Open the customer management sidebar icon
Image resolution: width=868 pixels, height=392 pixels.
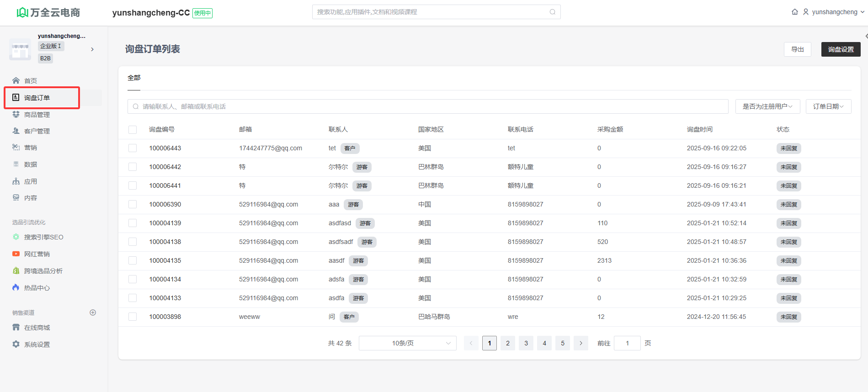(16, 131)
